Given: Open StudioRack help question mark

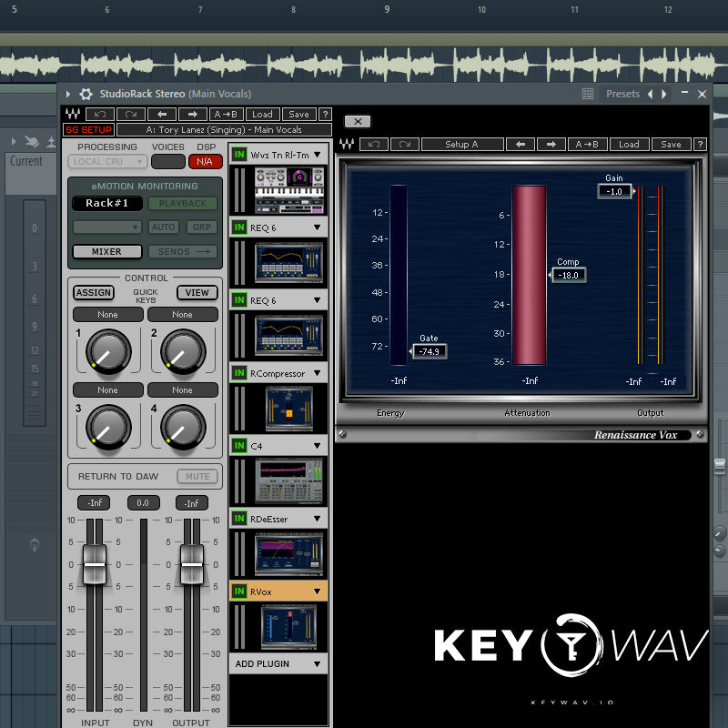Looking at the screenshot, I should coord(326,115).
